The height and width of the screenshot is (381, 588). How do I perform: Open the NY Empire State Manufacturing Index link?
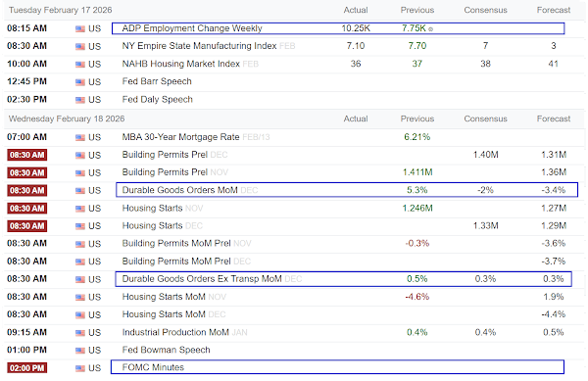(199, 46)
